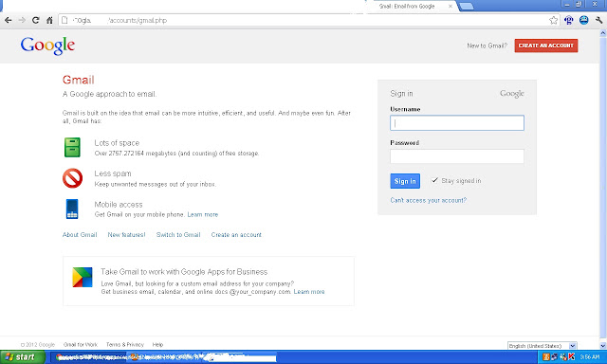
Task: Click the Google logo in header
Action: click(x=47, y=45)
